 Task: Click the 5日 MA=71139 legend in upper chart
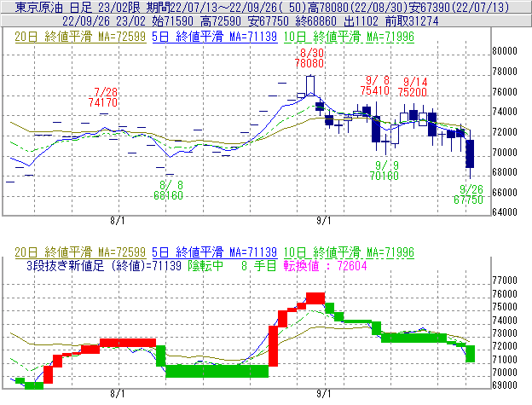click(215, 37)
